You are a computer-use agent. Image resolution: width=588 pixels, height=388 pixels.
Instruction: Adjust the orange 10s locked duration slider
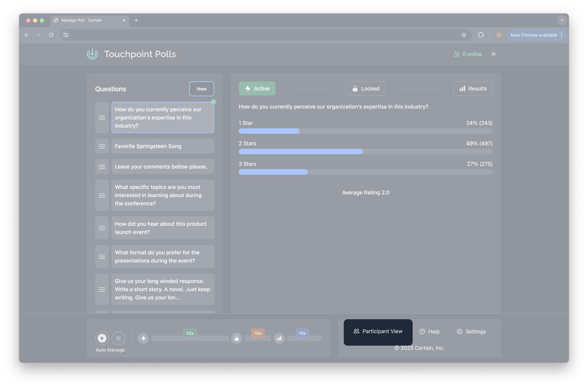coord(258,338)
